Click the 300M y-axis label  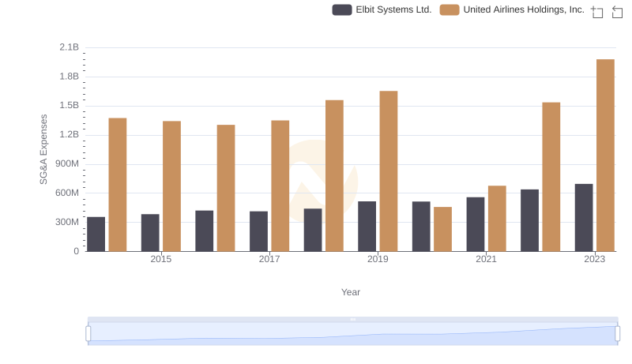tap(67, 222)
